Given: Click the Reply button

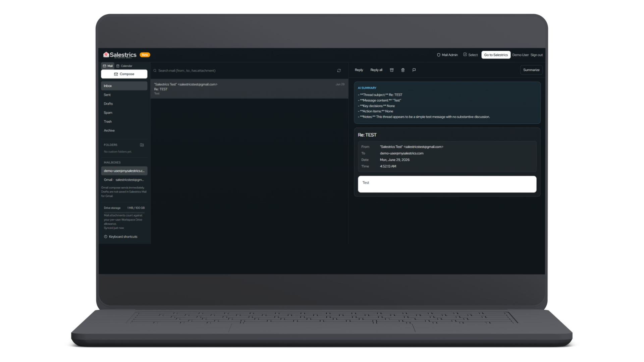Looking at the screenshot, I should (359, 70).
